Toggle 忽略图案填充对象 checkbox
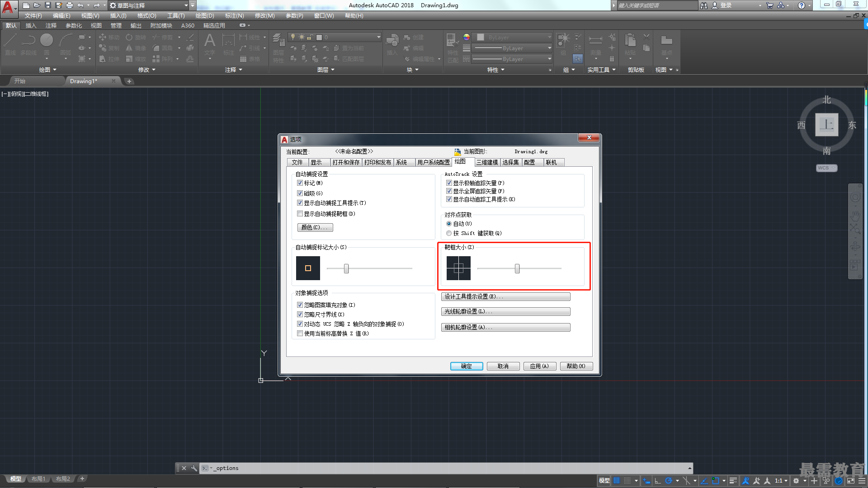 pyautogui.click(x=301, y=305)
